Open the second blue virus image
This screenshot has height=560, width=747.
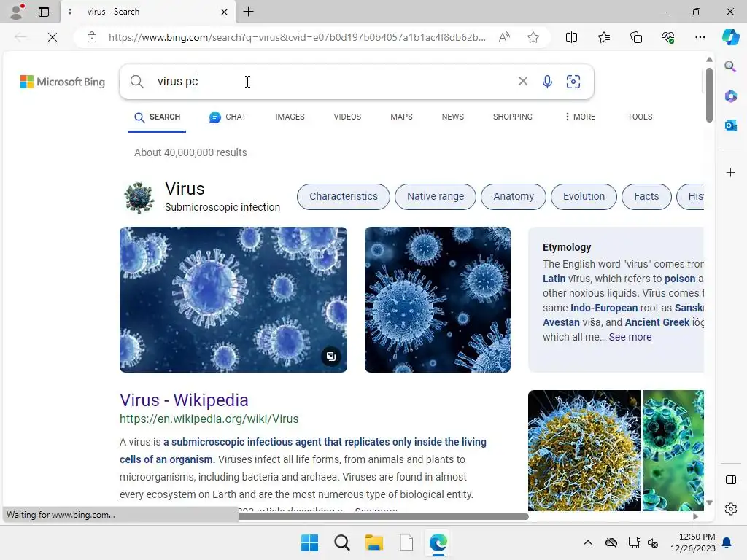point(438,300)
